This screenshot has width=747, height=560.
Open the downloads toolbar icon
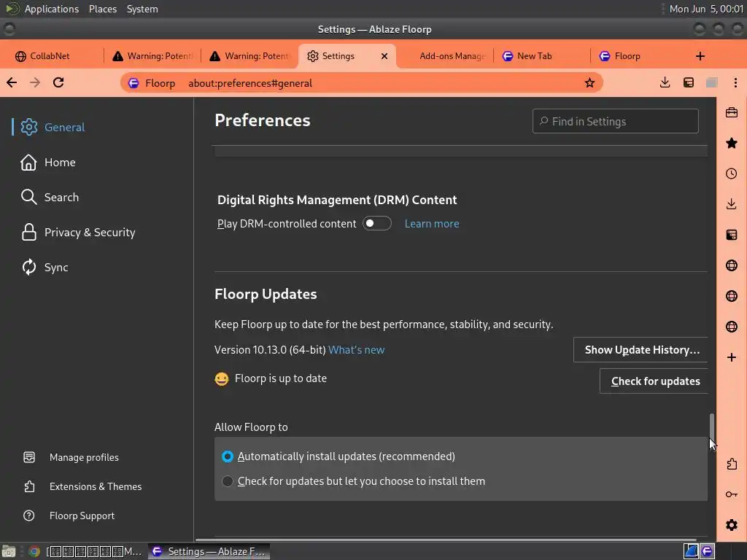[x=665, y=83]
